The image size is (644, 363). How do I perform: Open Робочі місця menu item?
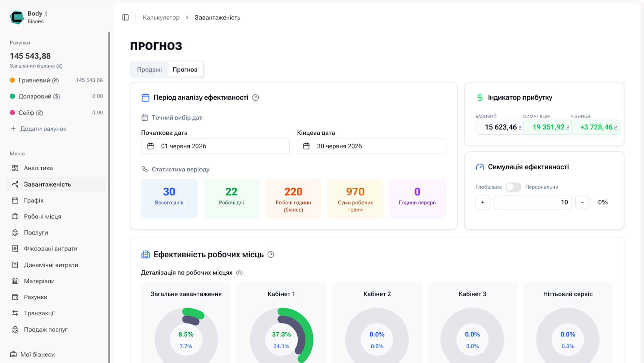point(56,216)
